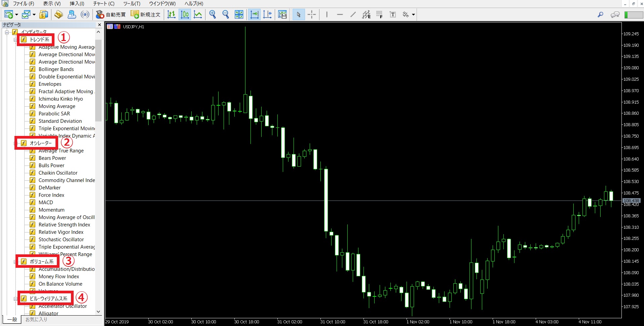This screenshot has height=326, width=644.
Task: Show the Market Watch window
Action: [44, 14]
